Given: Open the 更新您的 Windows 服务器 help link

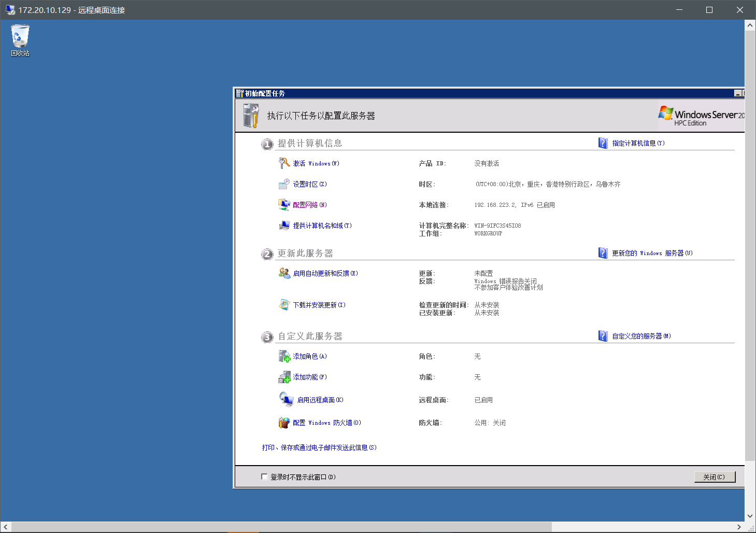Looking at the screenshot, I should (650, 253).
